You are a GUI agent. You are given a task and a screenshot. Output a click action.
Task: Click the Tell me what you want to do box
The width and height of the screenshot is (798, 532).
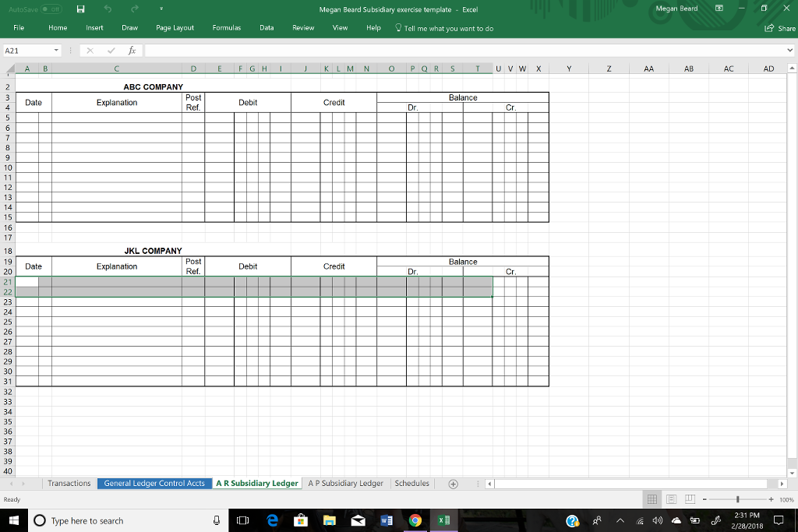444,29
